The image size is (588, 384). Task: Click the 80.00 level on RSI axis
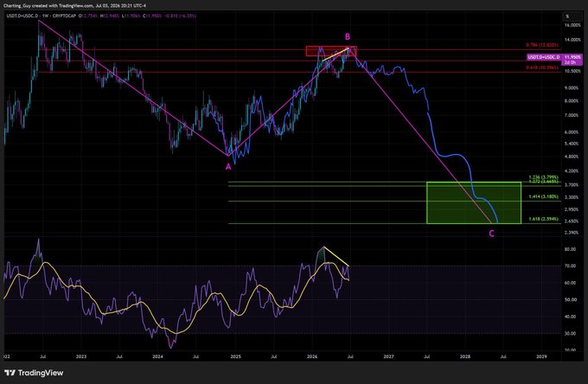coord(571,249)
